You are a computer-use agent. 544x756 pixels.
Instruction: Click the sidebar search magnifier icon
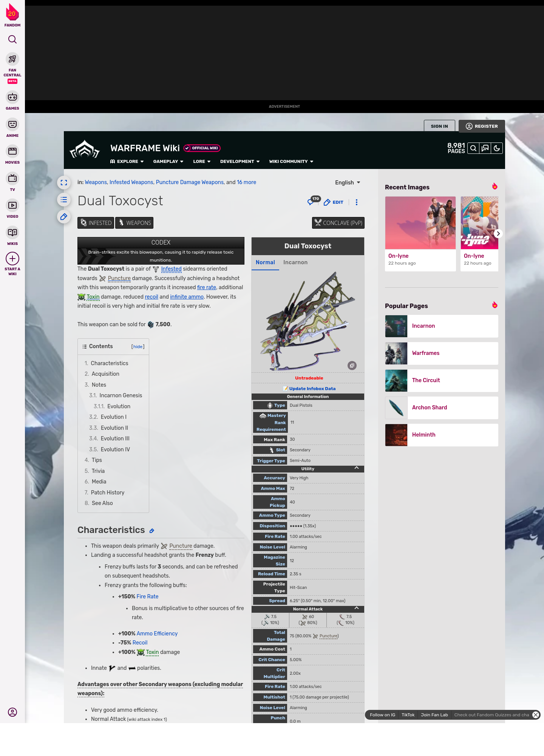[x=12, y=39]
